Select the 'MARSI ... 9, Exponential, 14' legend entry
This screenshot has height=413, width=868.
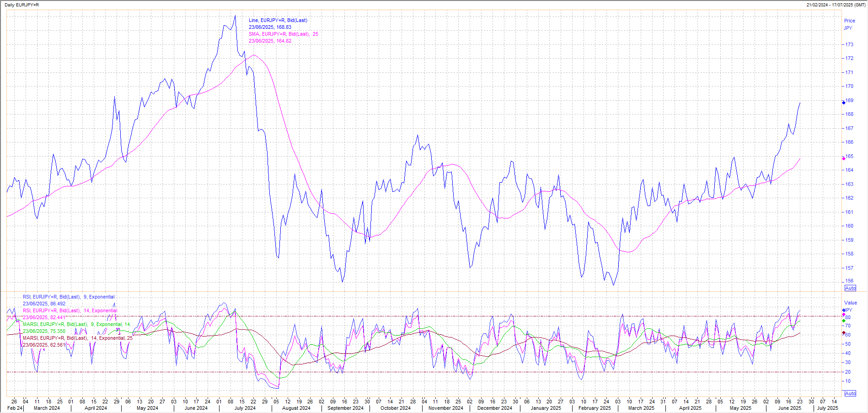coord(77,324)
